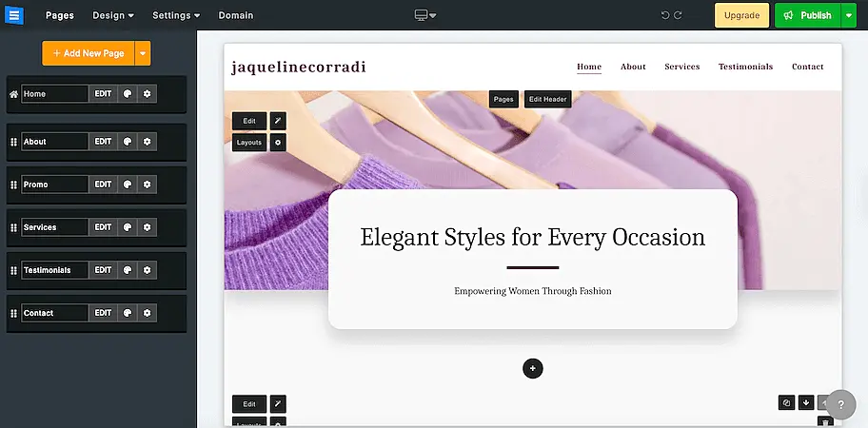Open the gear settings for Promo page
Image resolution: width=868 pixels, height=428 pixels.
pyautogui.click(x=147, y=185)
